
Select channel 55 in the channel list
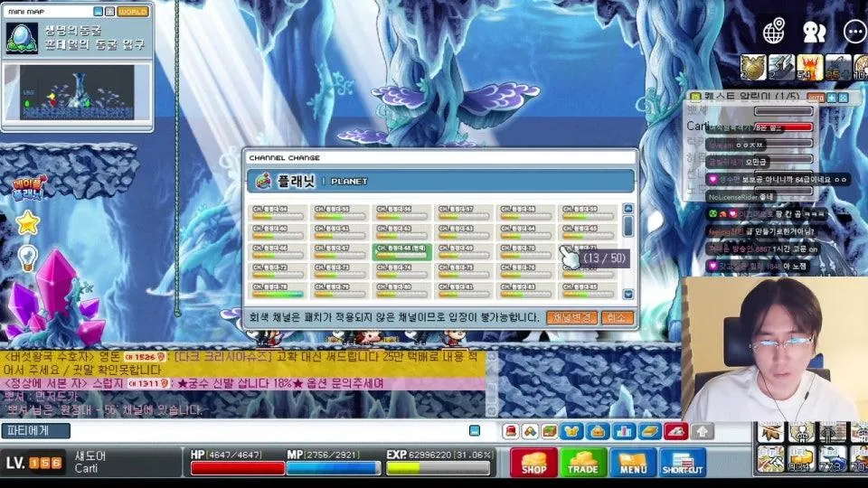click(x=341, y=213)
